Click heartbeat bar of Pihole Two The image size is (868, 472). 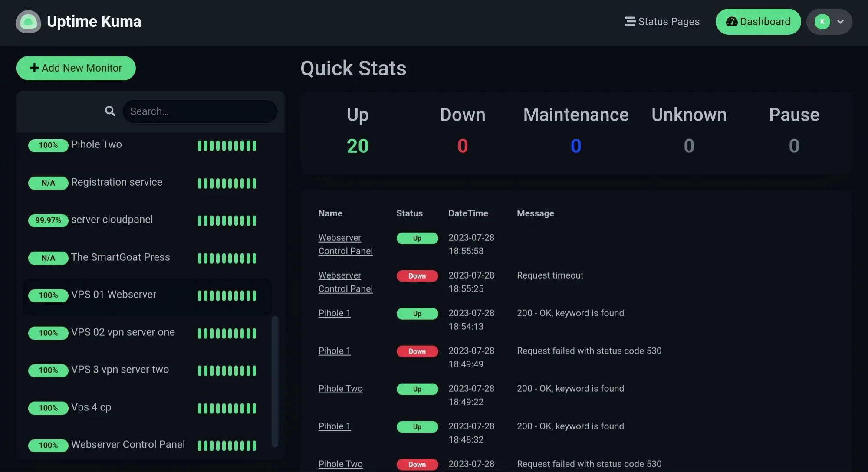coord(227,146)
